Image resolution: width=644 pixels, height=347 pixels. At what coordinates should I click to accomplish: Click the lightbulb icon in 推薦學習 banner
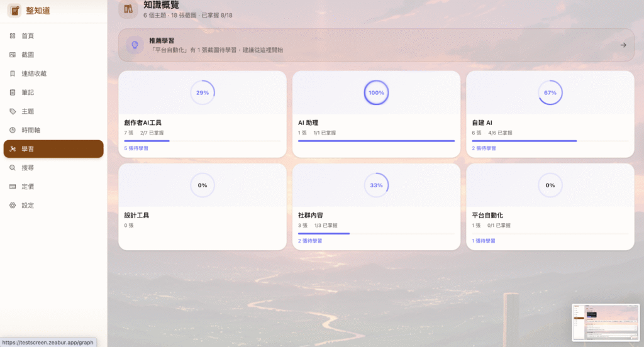pos(135,45)
